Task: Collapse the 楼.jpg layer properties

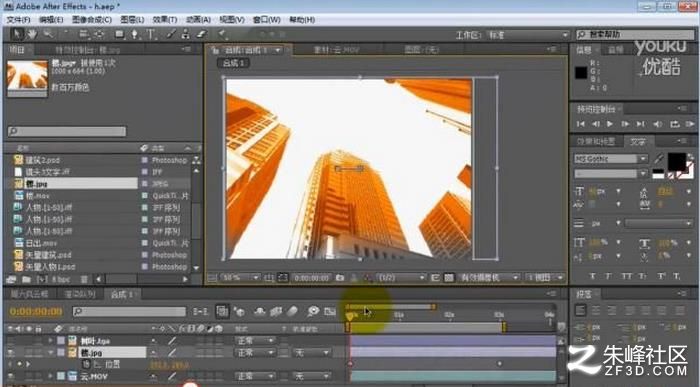Action: coord(50,353)
